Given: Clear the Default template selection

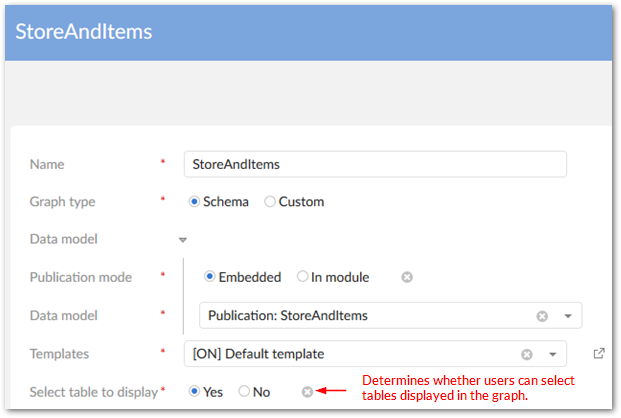Looking at the screenshot, I should coord(527,354).
